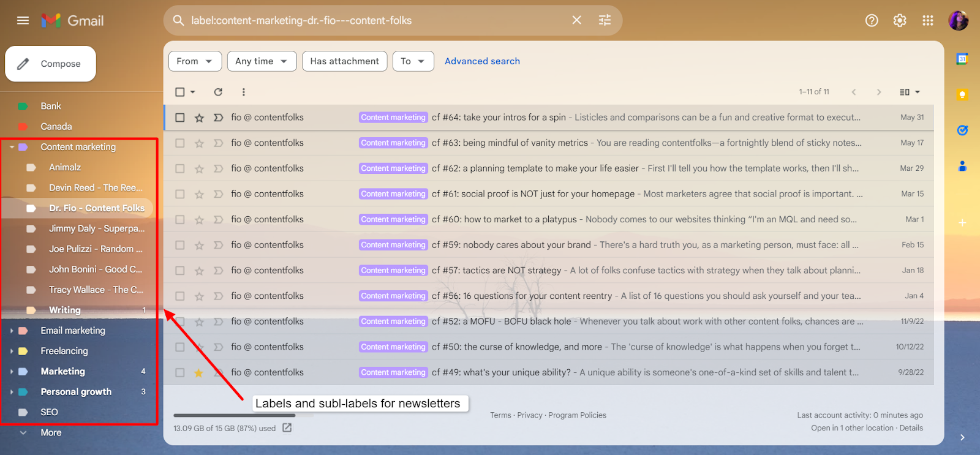Viewport: 980px width, 455px height.
Task: Open the select-all dropdown arrow
Action: (192, 92)
